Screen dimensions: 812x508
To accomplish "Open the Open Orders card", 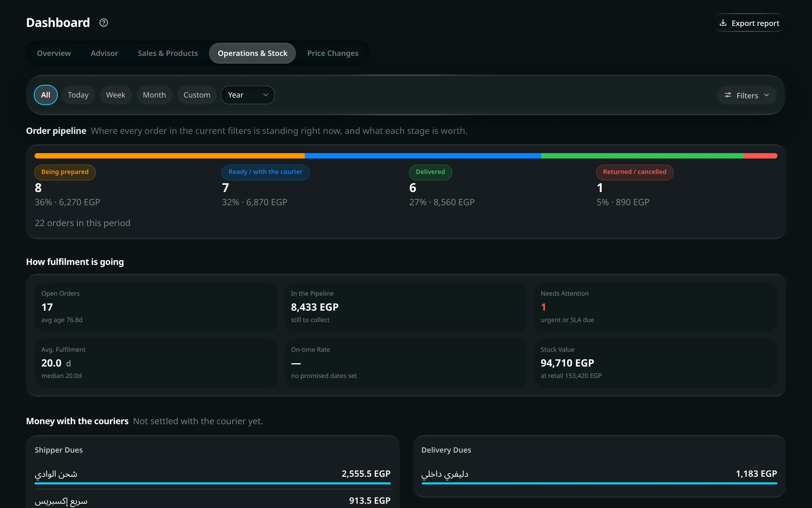I will click(x=156, y=307).
